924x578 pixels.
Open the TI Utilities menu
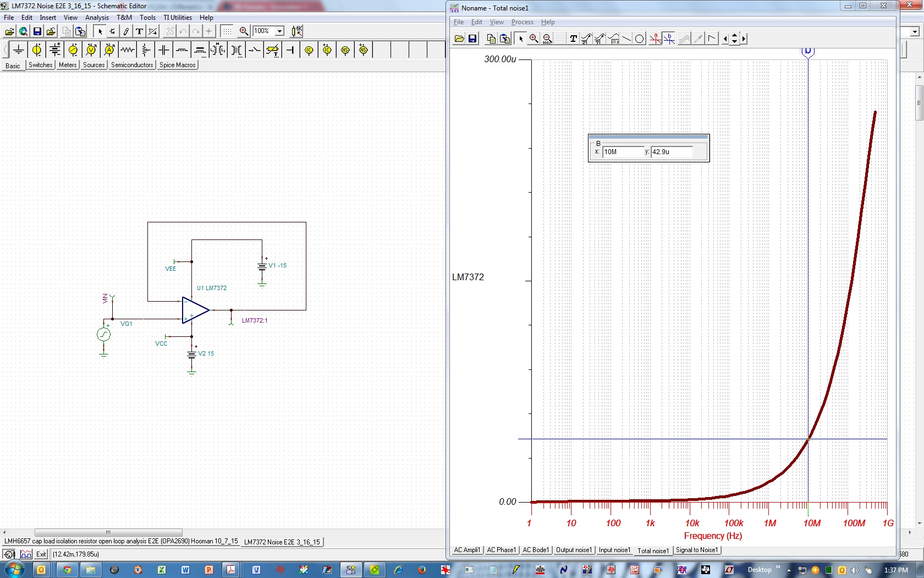178,18
